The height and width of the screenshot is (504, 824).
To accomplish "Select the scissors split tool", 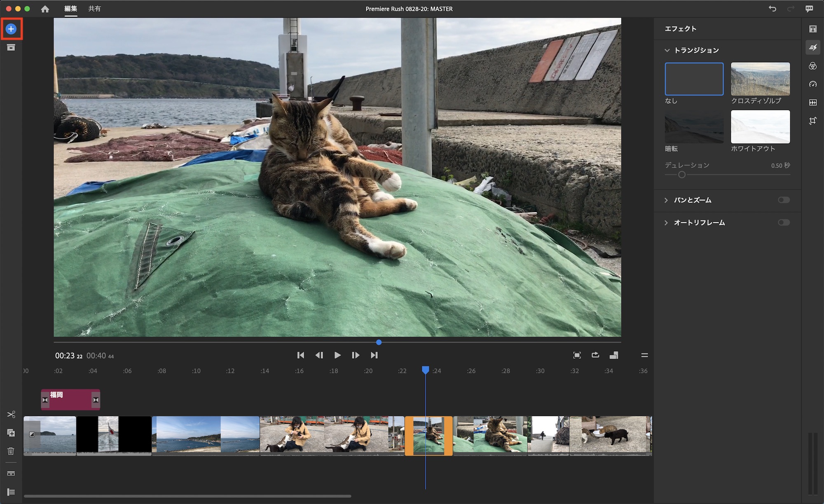I will tap(11, 414).
